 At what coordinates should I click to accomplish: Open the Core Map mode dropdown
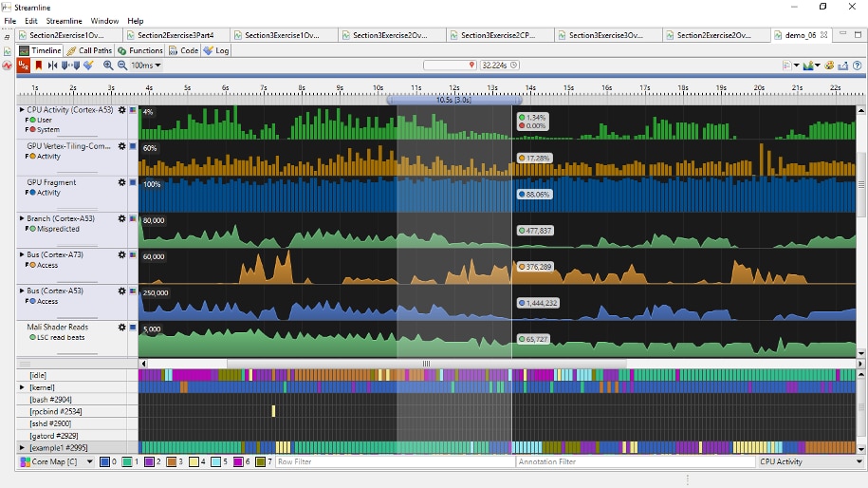[90, 462]
